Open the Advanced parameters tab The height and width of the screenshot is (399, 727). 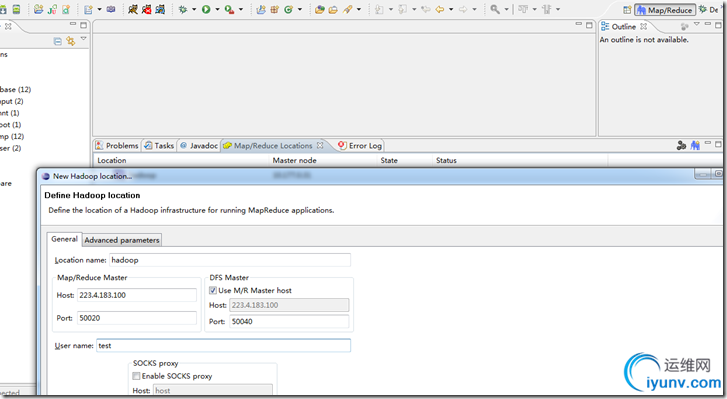click(x=122, y=240)
